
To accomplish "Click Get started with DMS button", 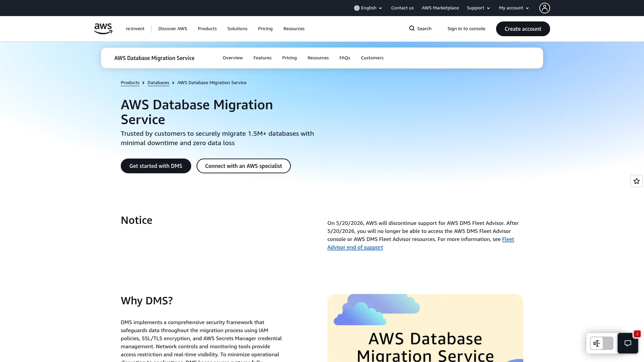I will click(156, 166).
